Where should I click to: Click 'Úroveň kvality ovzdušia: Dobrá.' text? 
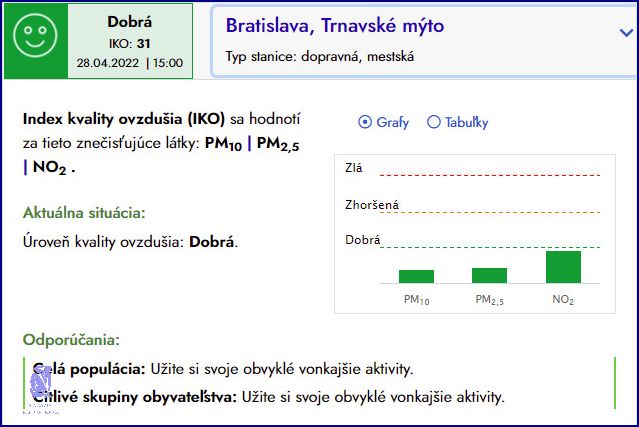[x=130, y=242]
